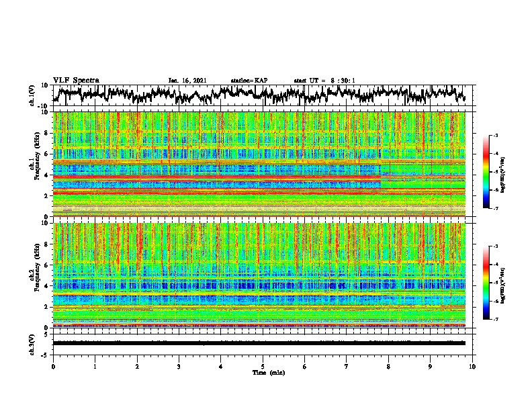Viewport: 532px width, 411px height.
Task: Click the ch.1 spectrogram panel
Action: (x=259, y=164)
